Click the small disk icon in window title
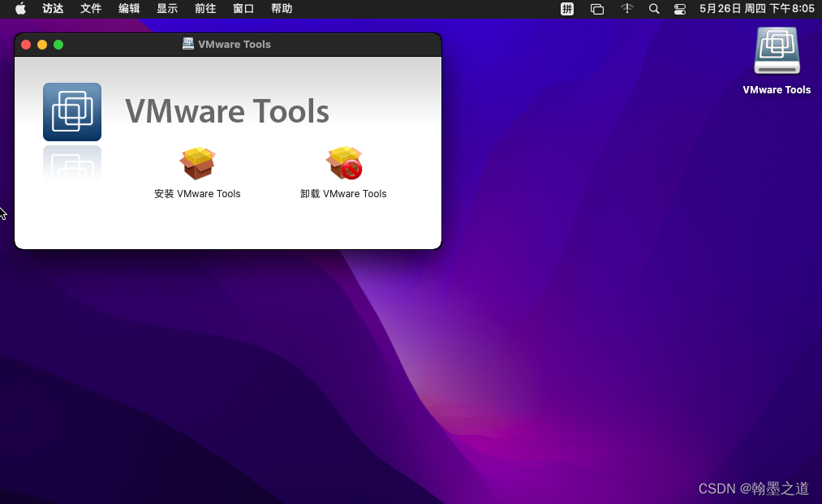Viewport: 822px width, 504px height. click(x=187, y=44)
